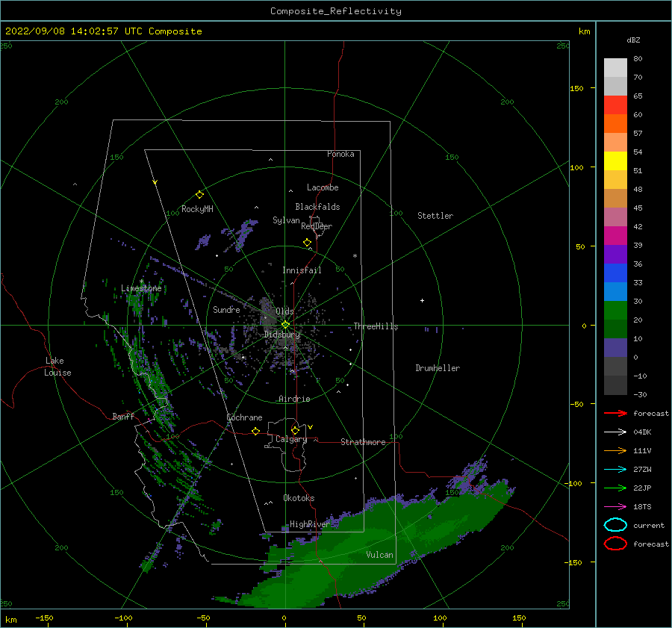Screen dimensions: 672x628
Task: Click the Sundre label
Action: pos(226,309)
